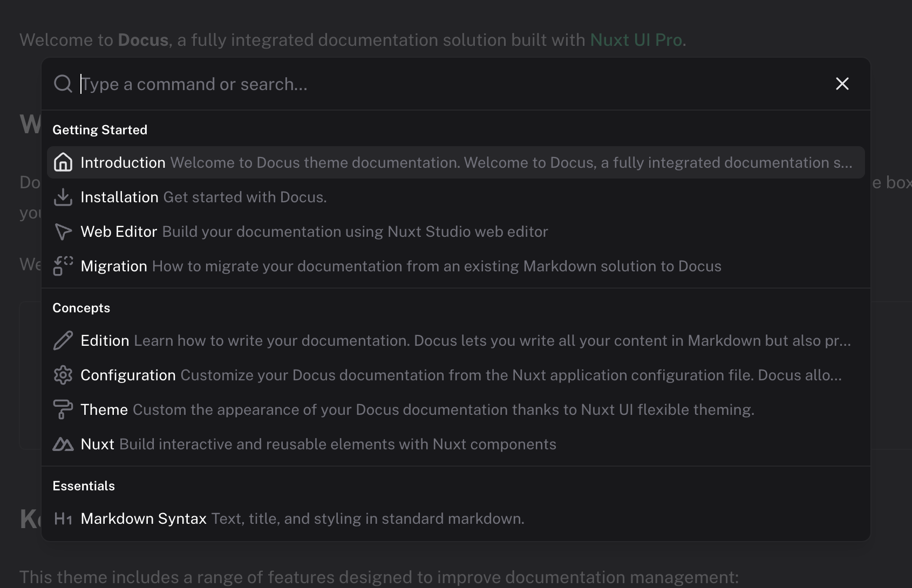Screen dimensions: 912x588
Task: Click the H1 icon beside Markdown Syntax
Action: click(63, 518)
